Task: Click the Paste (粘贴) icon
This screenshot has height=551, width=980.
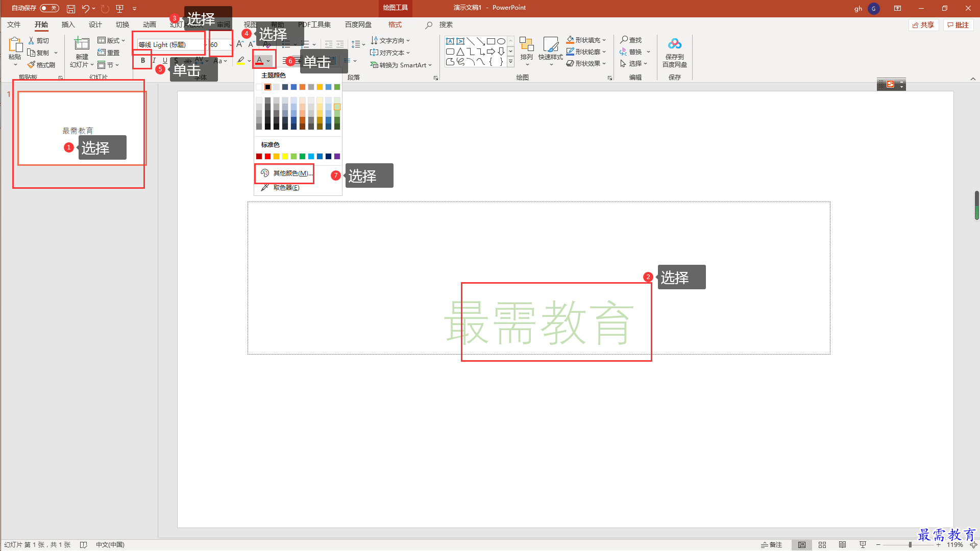Action: coord(15,45)
